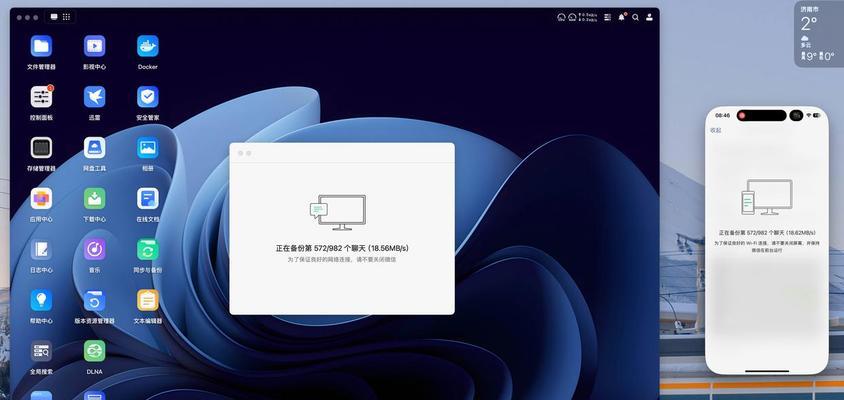The width and height of the screenshot is (844, 400).
Task: Launch the DLNA app
Action: [x=94, y=351]
